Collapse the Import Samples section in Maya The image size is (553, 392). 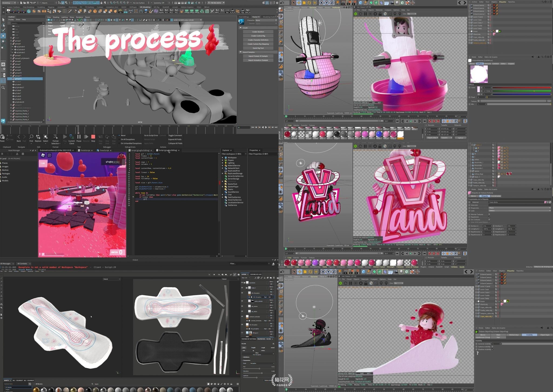241,52
